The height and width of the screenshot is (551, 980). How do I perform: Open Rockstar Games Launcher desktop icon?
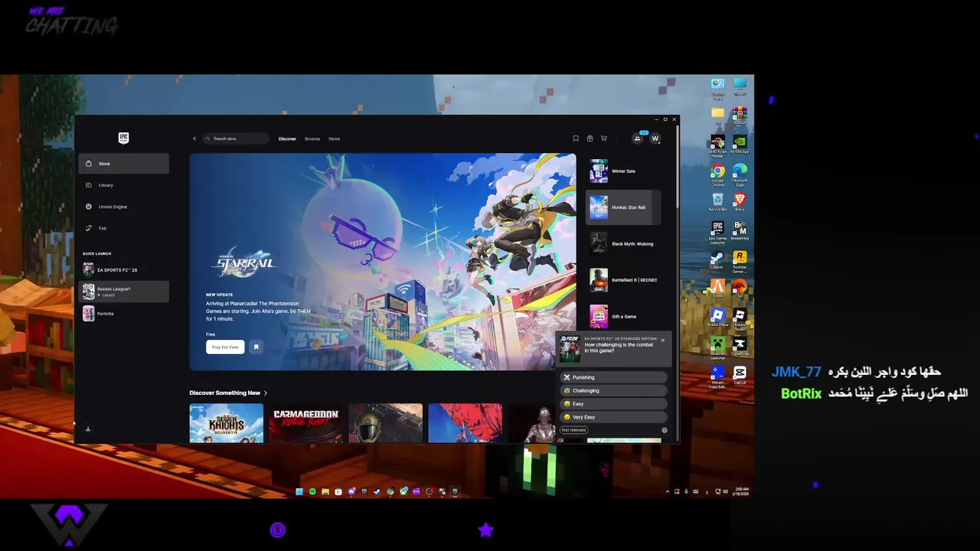tap(740, 261)
